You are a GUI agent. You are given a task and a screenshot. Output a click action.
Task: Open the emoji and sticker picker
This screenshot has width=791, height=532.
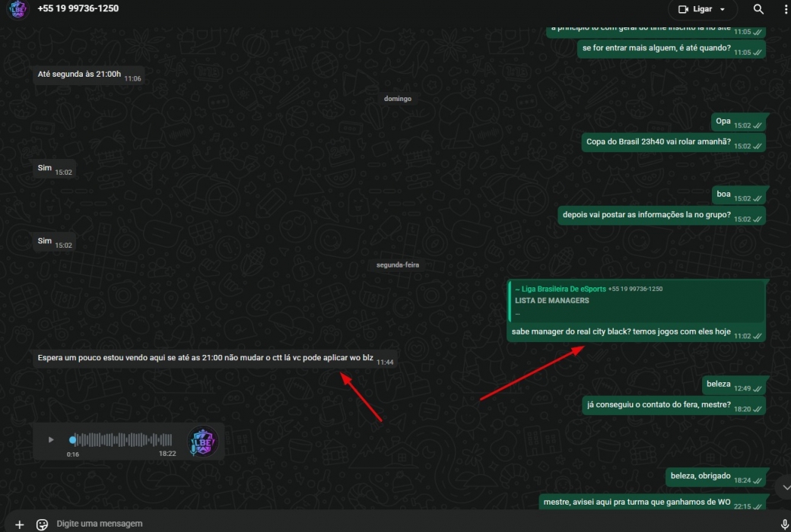[x=43, y=524]
